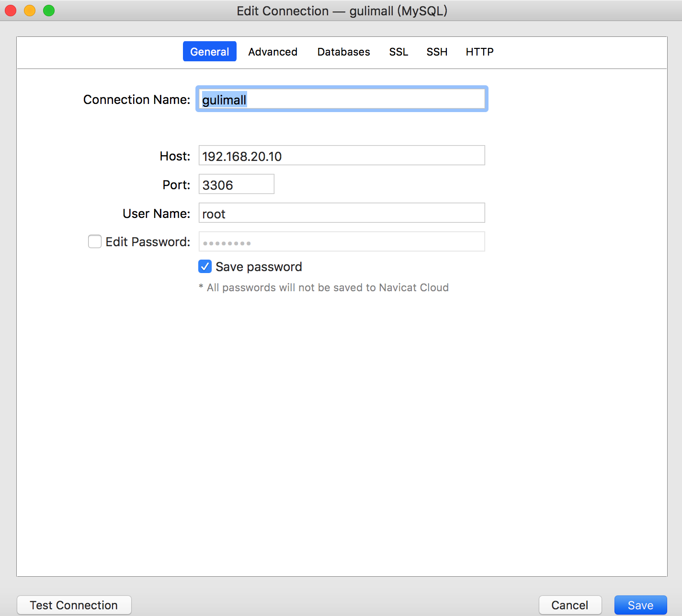Open the HTTP settings tab
The image size is (682, 616).
coord(479,52)
